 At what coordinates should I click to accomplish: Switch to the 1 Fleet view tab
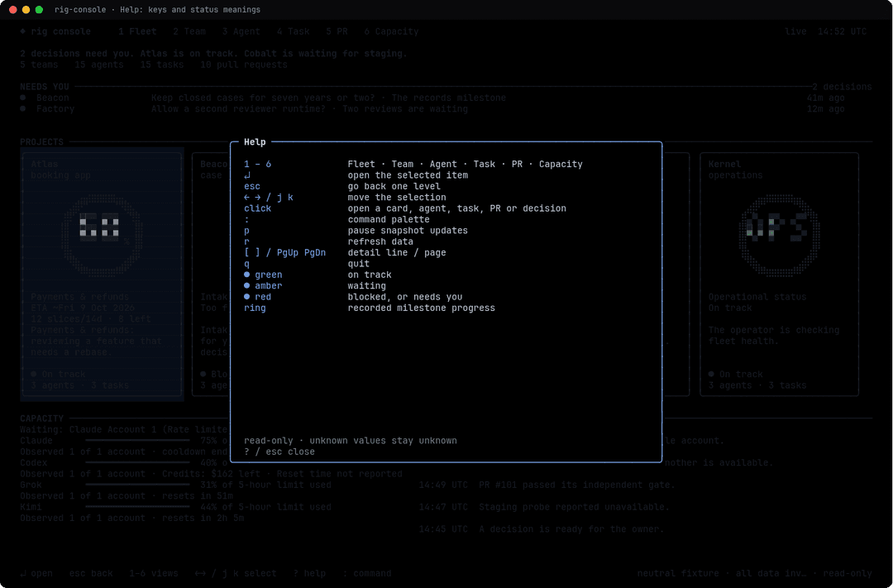point(137,31)
